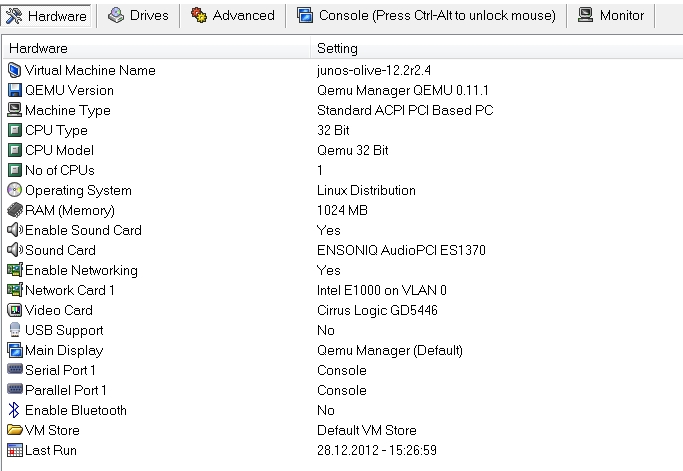Click the Setting column header
683x471 pixels.
coord(497,48)
